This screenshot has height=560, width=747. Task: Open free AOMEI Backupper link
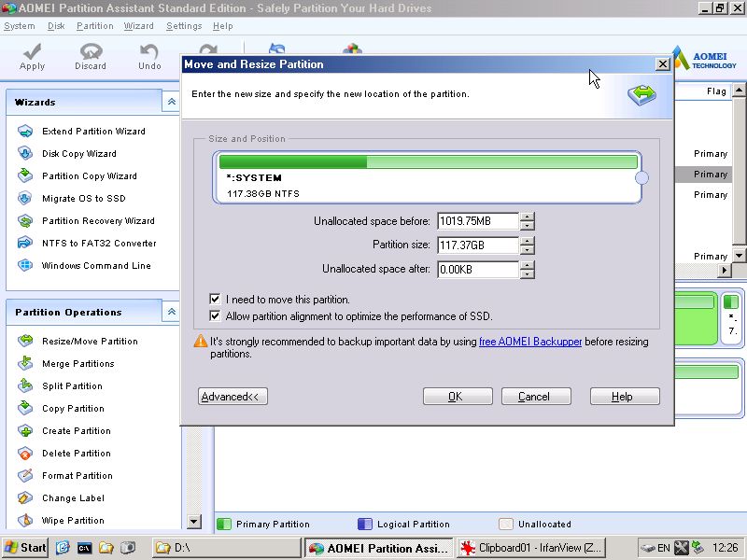click(x=530, y=342)
